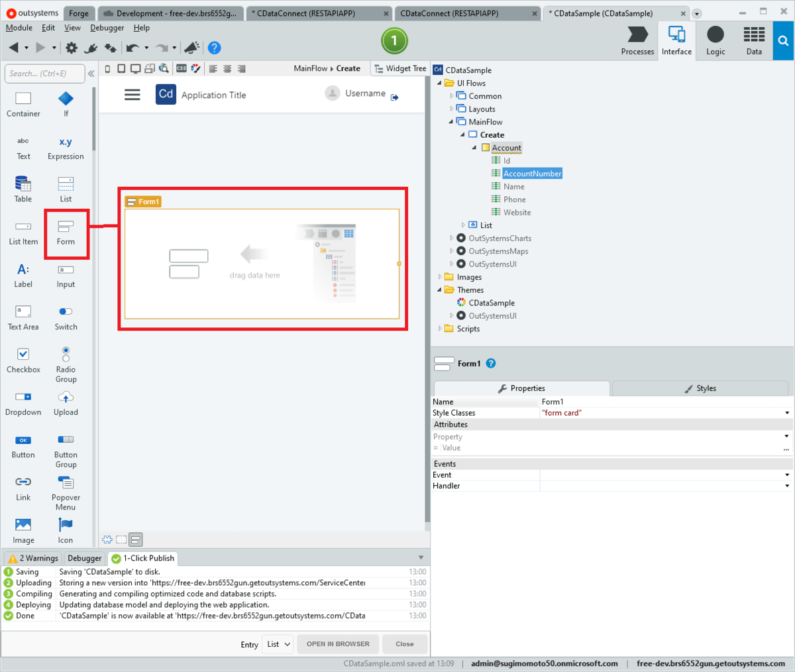The image size is (795, 672).
Task: Switch to the Data layer tab
Action: coord(754,41)
